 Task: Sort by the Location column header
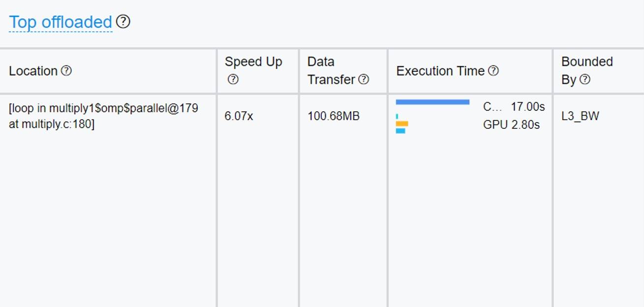click(x=33, y=71)
